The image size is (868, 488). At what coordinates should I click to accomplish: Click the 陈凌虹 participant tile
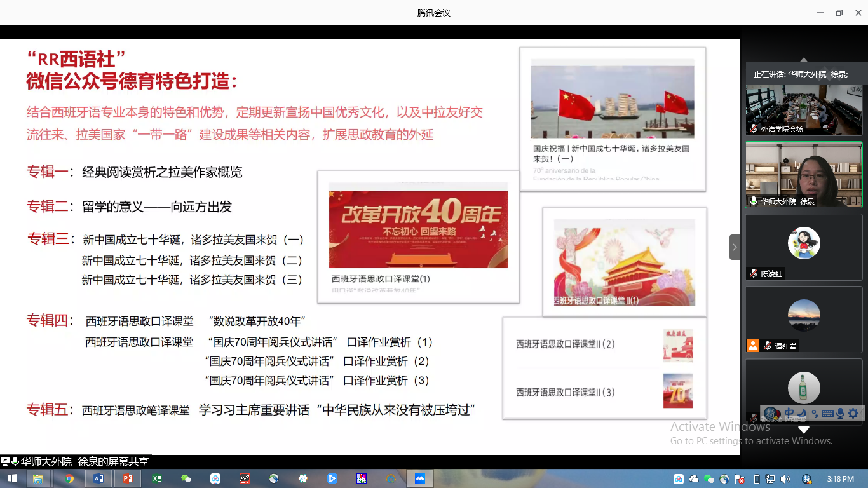pyautogui.click(x=804, y=247)
